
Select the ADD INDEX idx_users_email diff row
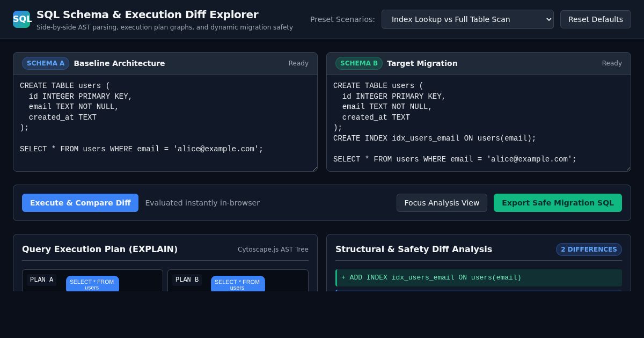479,278
